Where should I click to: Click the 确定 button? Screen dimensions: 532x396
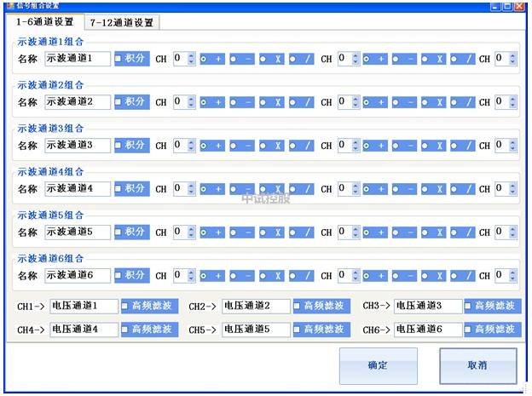[378, 365]
